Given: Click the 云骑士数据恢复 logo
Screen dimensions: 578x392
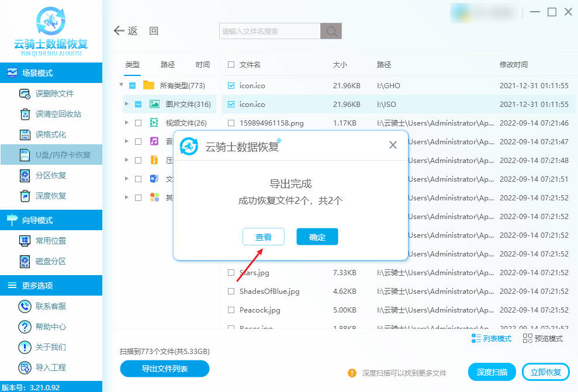Looking at the screenshot, I should tap(51, 32).
